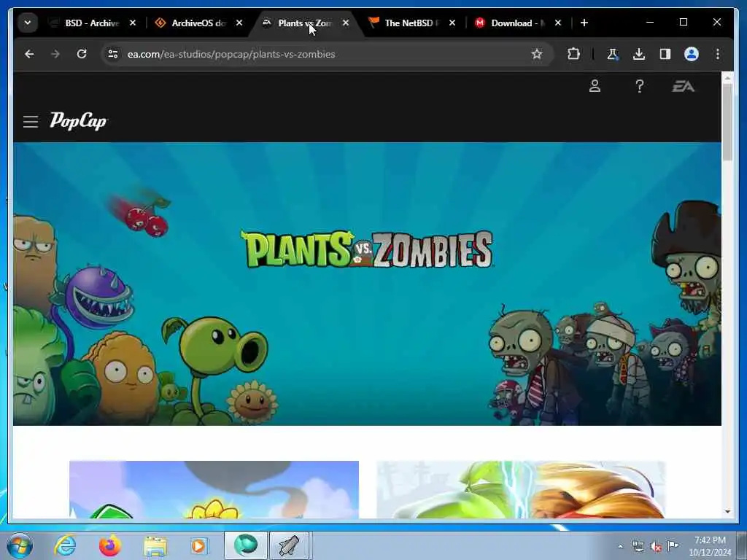Close the ArchiveOS tab
This screenshot has width=747, height=560.
point(239,23)
